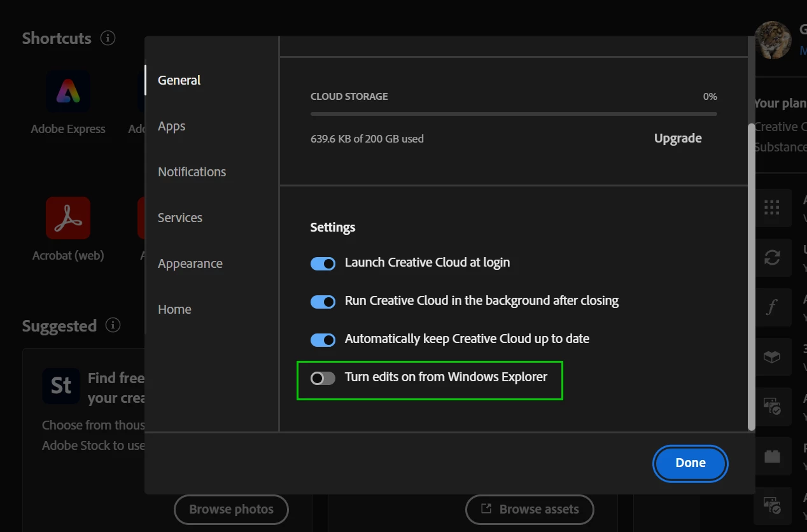Click the 639.6 KB of 200 GB used text

367,139
